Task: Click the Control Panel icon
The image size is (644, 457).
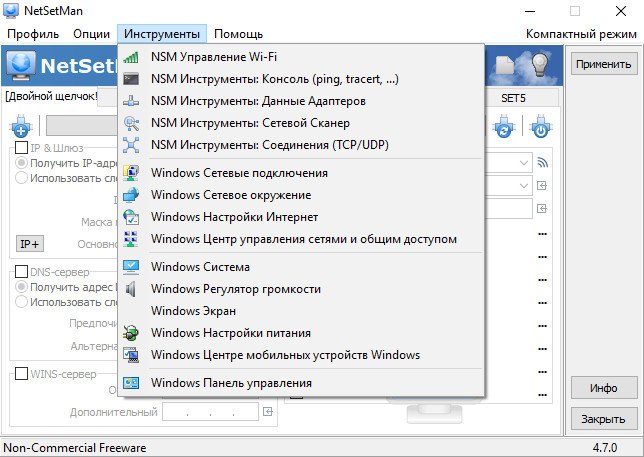Action: point(131,383)
